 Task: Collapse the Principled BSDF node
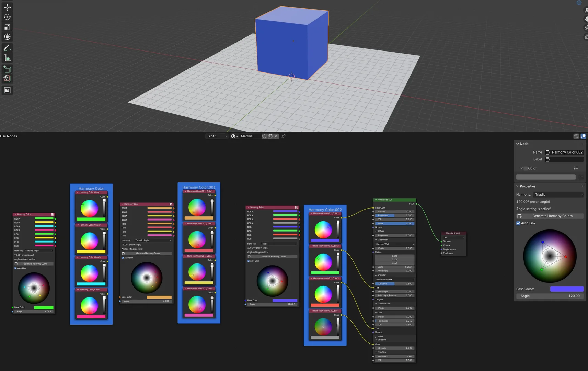tap(376, 200)
